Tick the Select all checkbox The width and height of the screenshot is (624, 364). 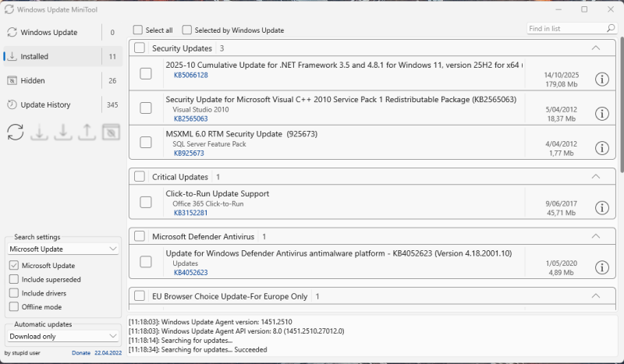coord(138,30)
